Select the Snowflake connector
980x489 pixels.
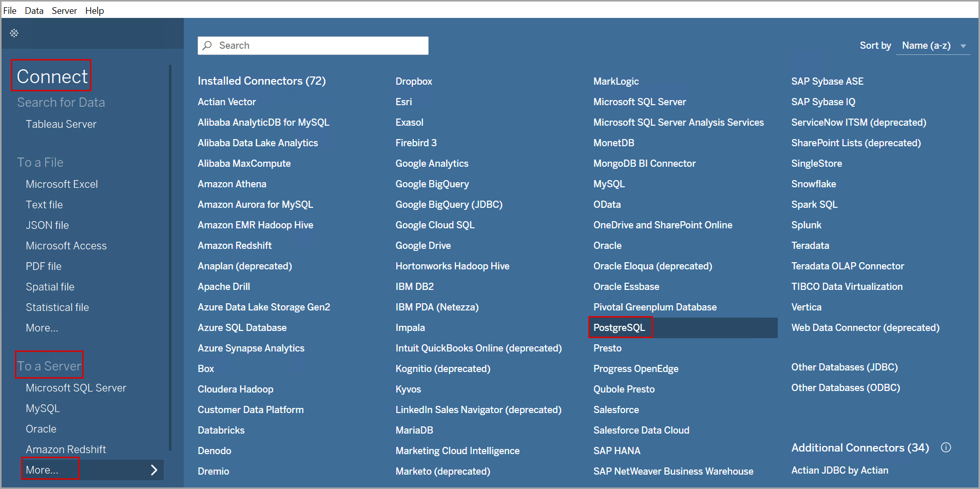coord(813,184)
